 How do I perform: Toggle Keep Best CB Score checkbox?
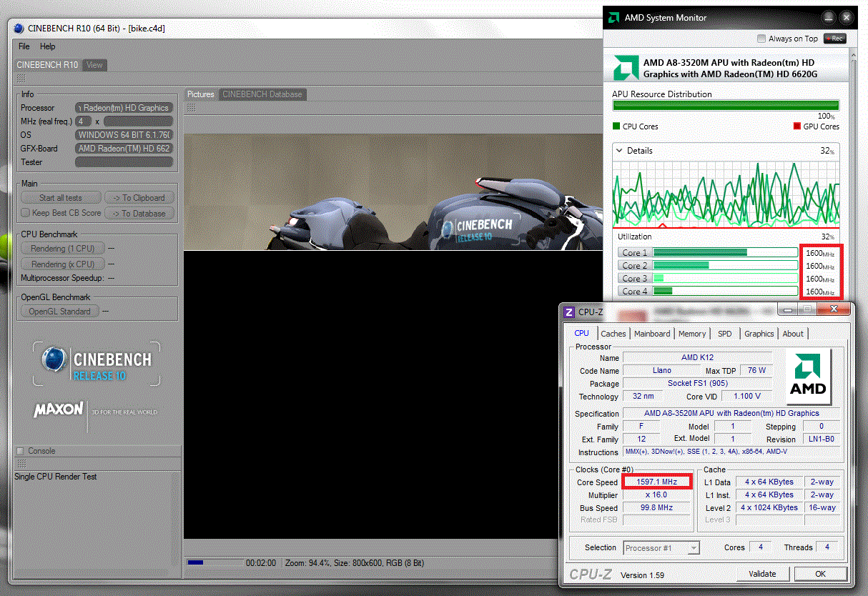click(x=26, y=213)
